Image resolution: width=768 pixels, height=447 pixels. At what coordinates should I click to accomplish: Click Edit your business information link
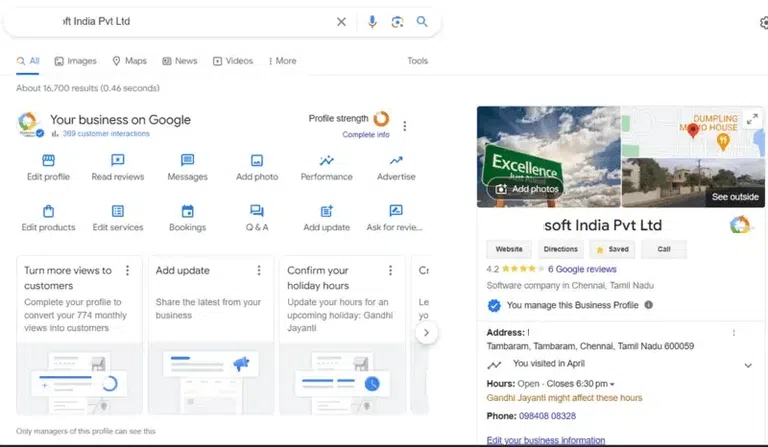pyautogui.click(x=546, y=440)
